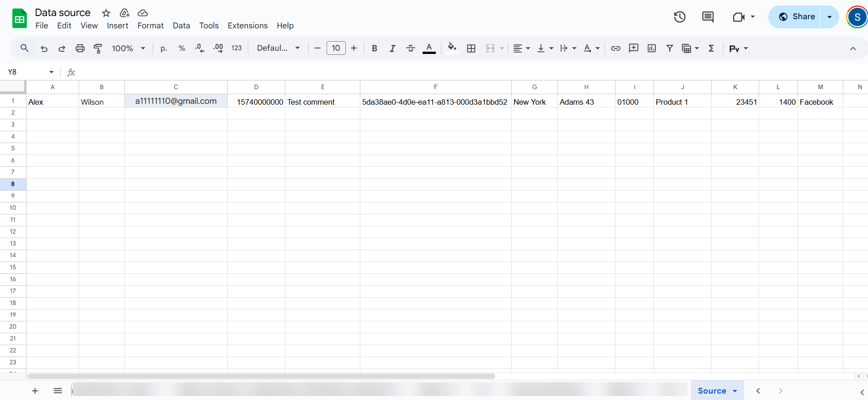Print the spreadsheet
Screen dimensions: 868x400
point(80,48)
